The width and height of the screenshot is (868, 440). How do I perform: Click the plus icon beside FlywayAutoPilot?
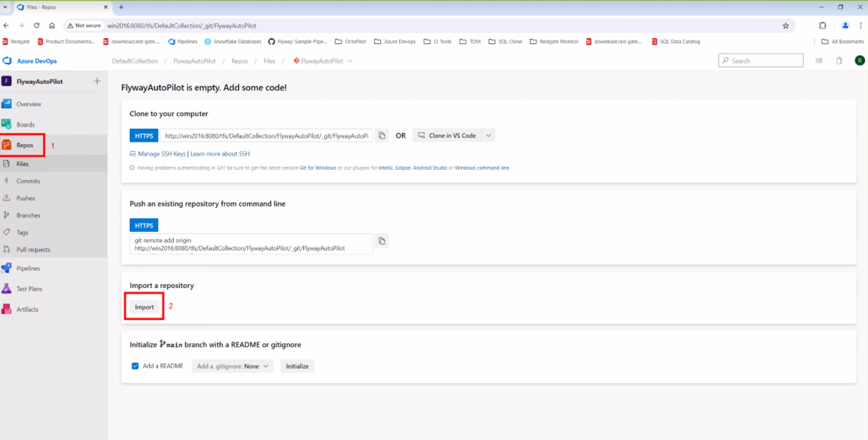97,81
